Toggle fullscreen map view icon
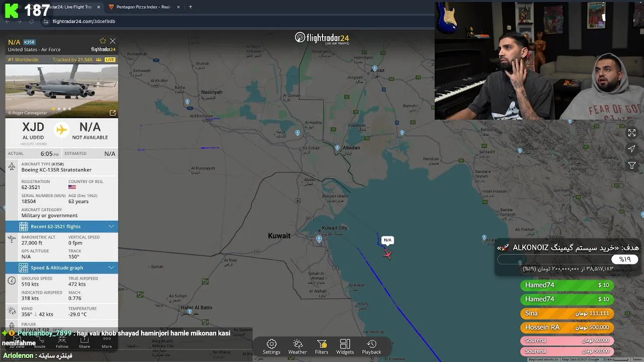The width and height of the screenshot is (644, 362). coord(632,133)
